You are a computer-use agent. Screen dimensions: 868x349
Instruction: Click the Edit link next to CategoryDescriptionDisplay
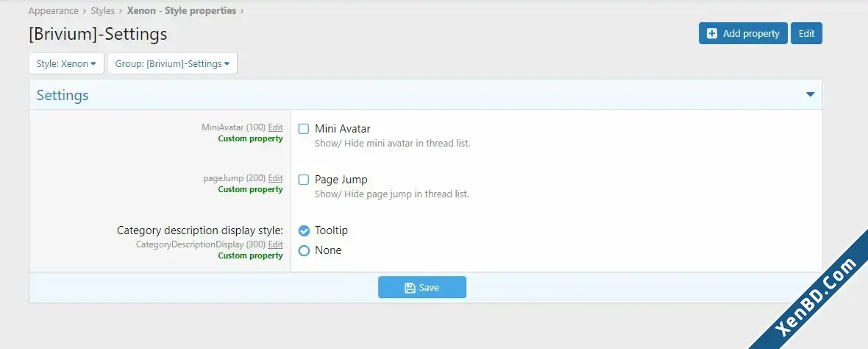[x=275, y=244]
